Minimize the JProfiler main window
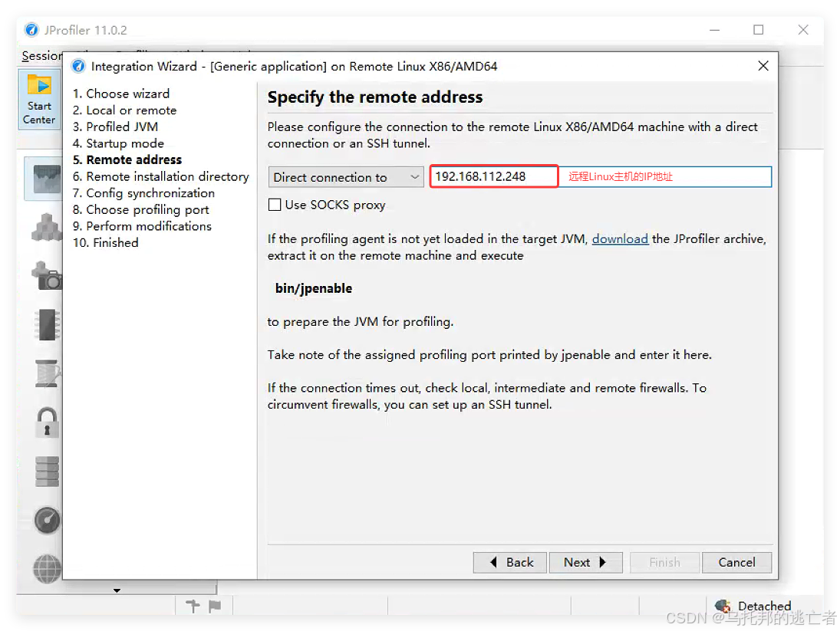This screenshot has height=631, width=840. (714, 30)
